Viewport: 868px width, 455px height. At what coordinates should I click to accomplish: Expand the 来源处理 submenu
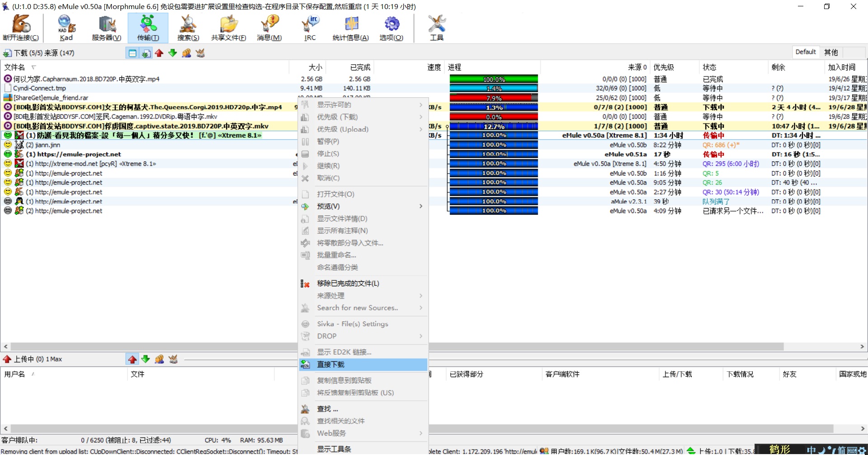pos(363,296)
